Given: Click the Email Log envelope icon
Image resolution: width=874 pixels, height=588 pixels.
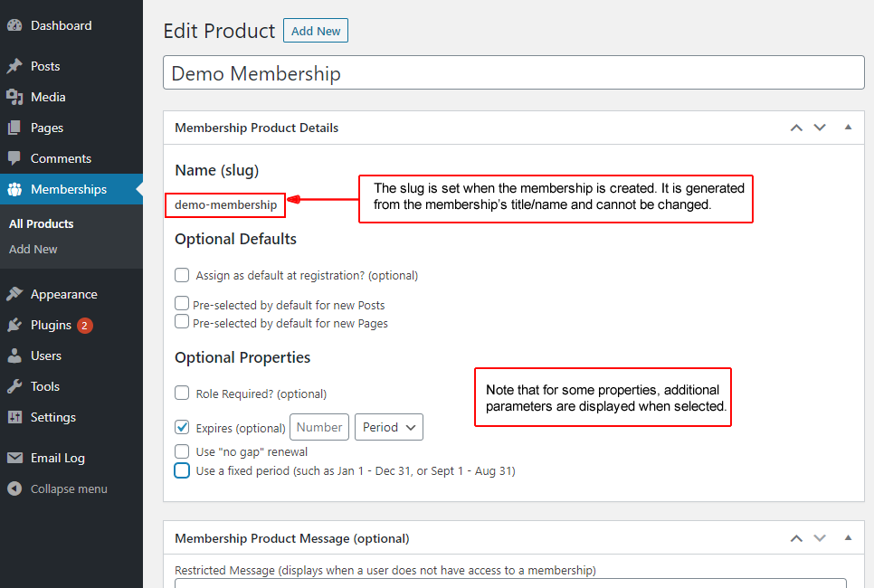Looking at the screenshot, I should click(x=14, y=458).
